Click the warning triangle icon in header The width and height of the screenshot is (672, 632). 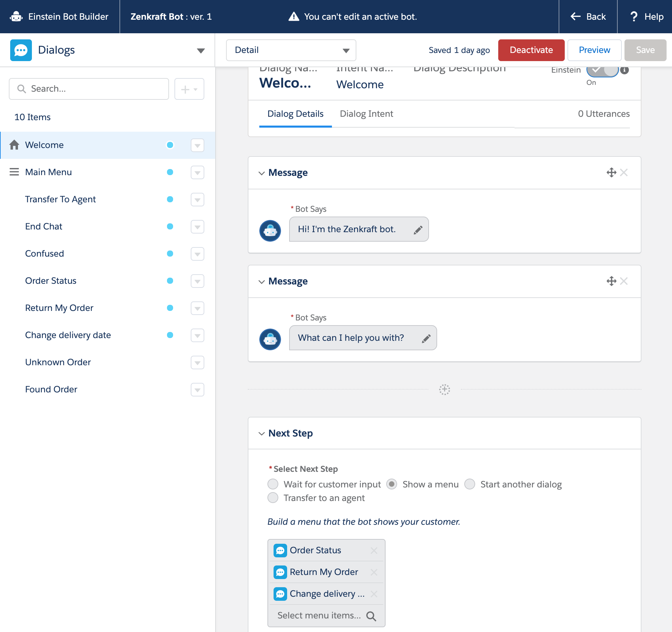point(294,17)
